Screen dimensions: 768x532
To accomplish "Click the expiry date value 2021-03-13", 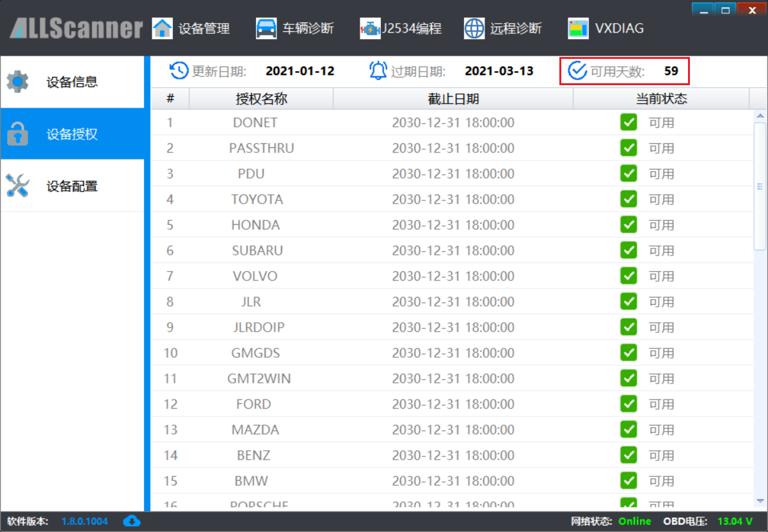I will pyautogui.click(x=499, y=71).
